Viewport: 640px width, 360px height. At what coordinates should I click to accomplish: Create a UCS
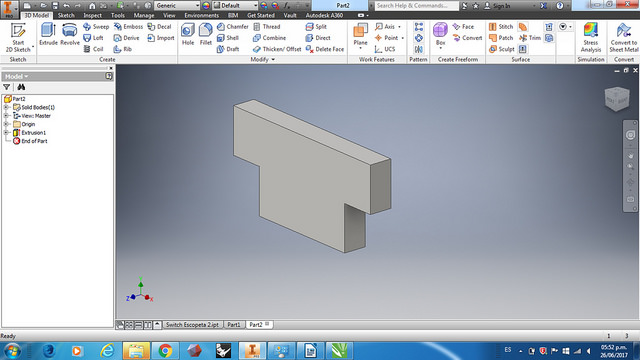point(385,49)
